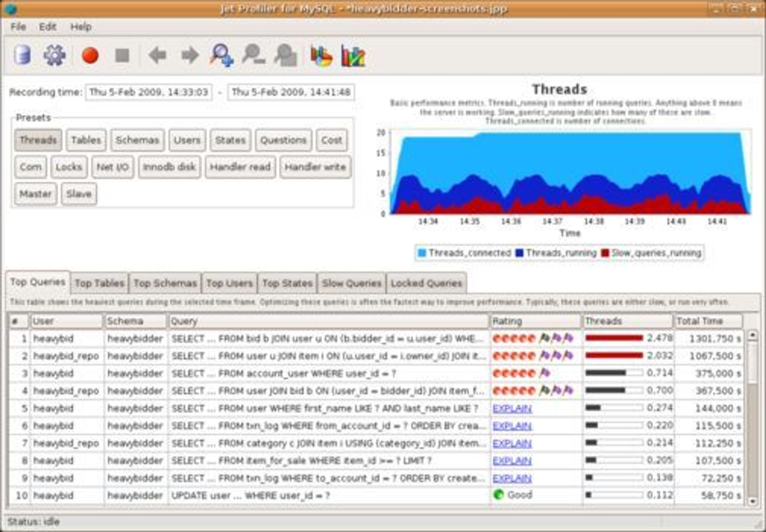Click the Slow_queries_running legend swatch
This screenshot has height=532, width=766.
click(605, 253)
